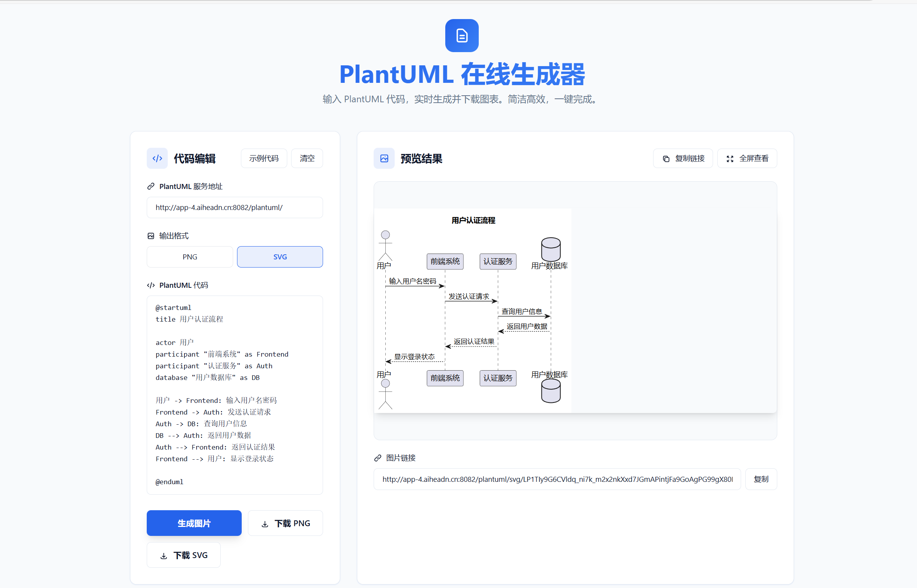Click the 生成图片 generate button
The image size is (917, 588).
pos(194,523)
